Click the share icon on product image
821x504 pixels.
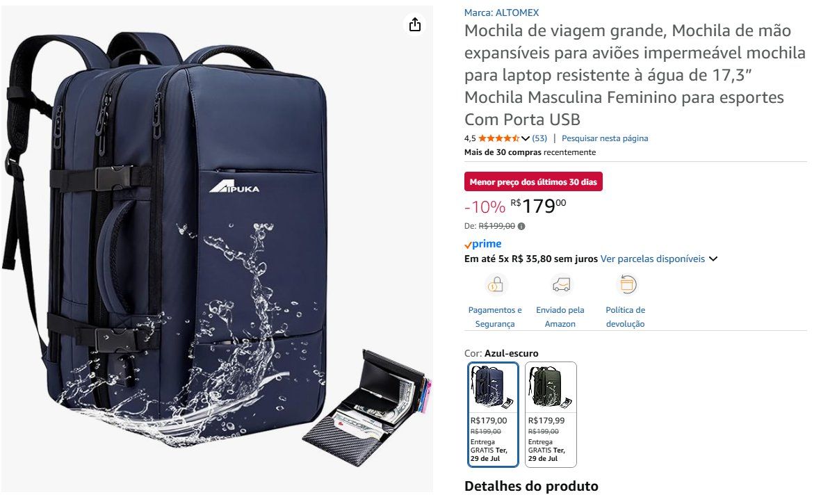coord(415,24)
